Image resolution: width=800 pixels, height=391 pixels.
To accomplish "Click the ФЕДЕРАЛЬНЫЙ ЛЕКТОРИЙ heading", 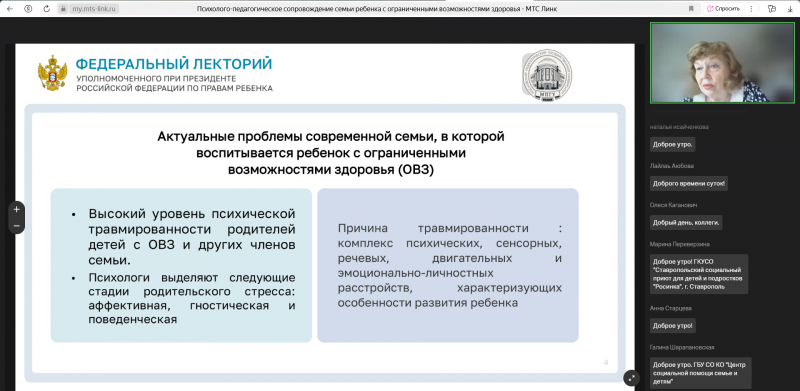I will coord(174,64).
